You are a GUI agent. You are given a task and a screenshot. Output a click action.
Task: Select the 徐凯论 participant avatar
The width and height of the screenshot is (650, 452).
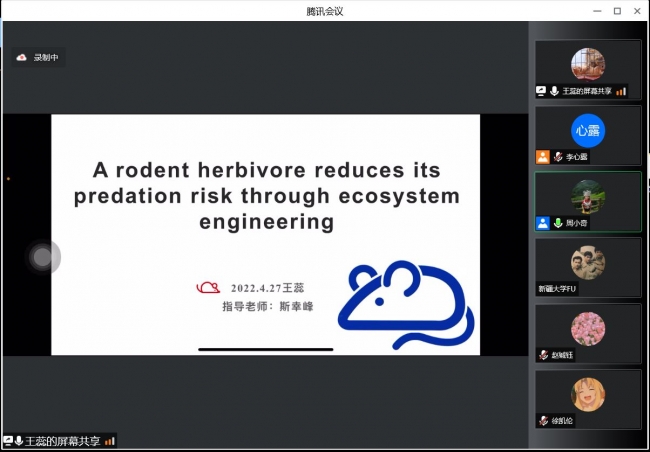coord(588,393)
